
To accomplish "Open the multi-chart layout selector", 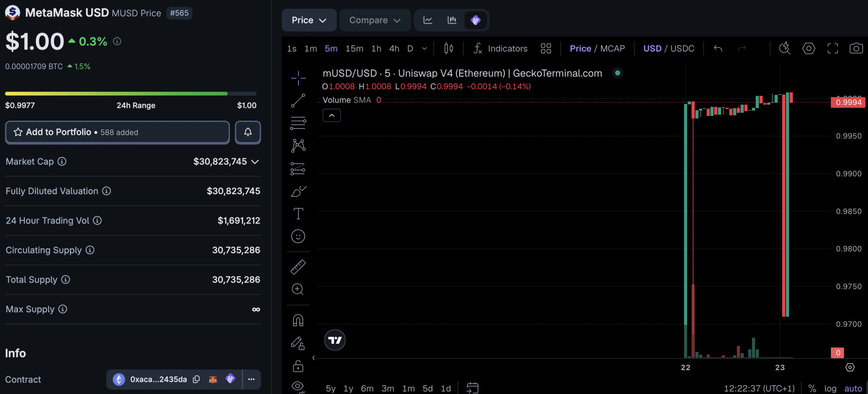I will click(546, 48).
